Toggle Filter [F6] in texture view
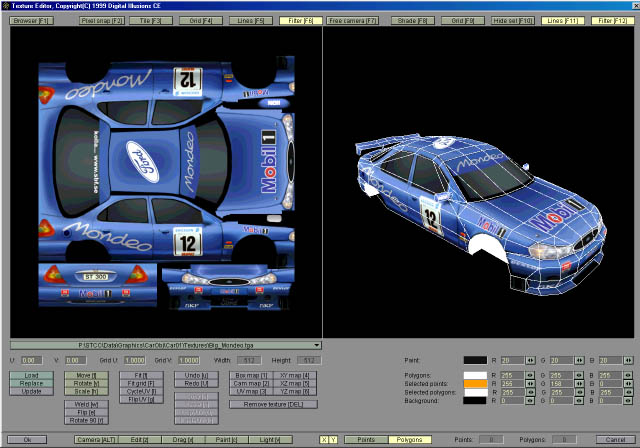The width and height of the screenshot is (640, 448). [x=300, y=20]
